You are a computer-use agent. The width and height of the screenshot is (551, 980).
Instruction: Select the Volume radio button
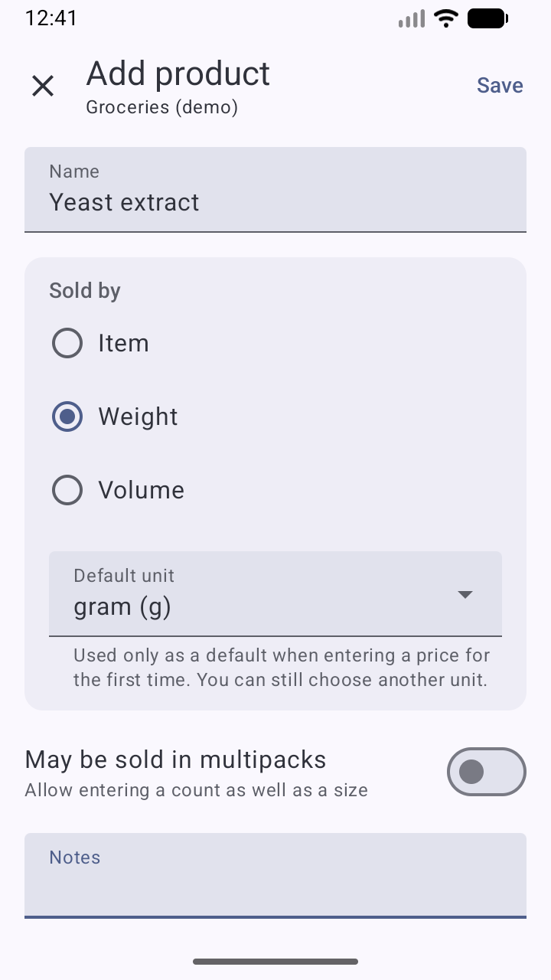tap(67, 490)
